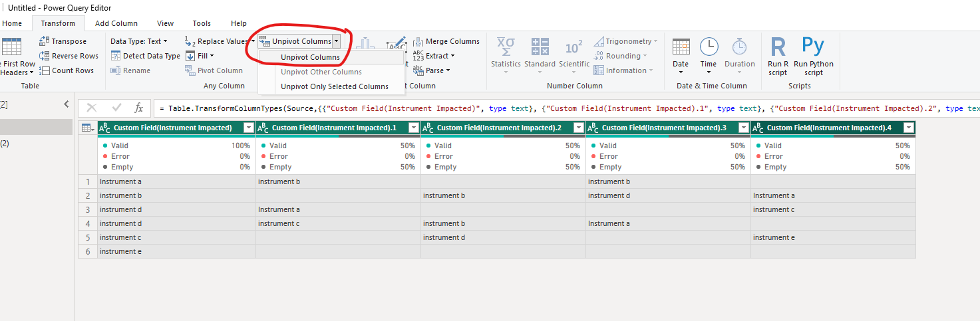Open filter dropdown of Custom Field(Instrument Impacted).3 column

click(744, 128)
